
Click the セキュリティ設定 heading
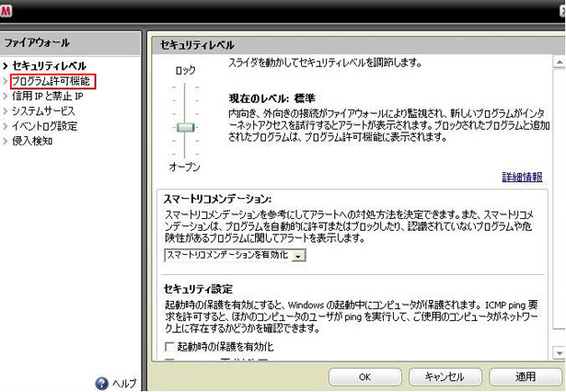coord(198,289)
